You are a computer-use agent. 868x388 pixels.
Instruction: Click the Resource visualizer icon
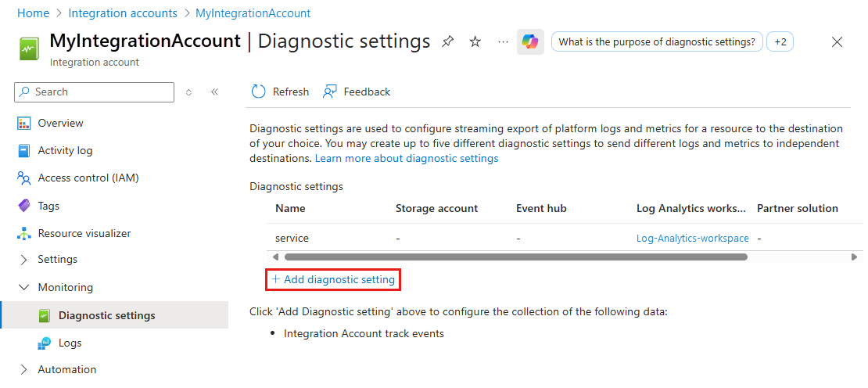(23, 234)
